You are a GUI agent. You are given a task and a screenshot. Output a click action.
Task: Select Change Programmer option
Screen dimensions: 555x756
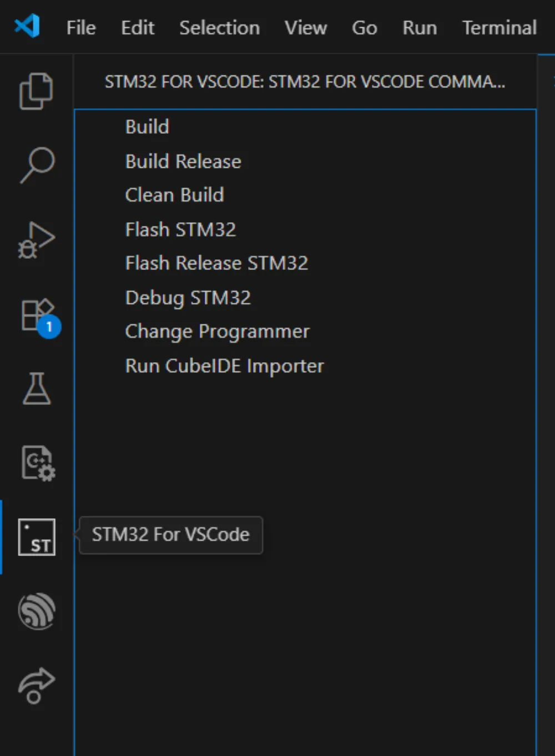click(217, 331)
